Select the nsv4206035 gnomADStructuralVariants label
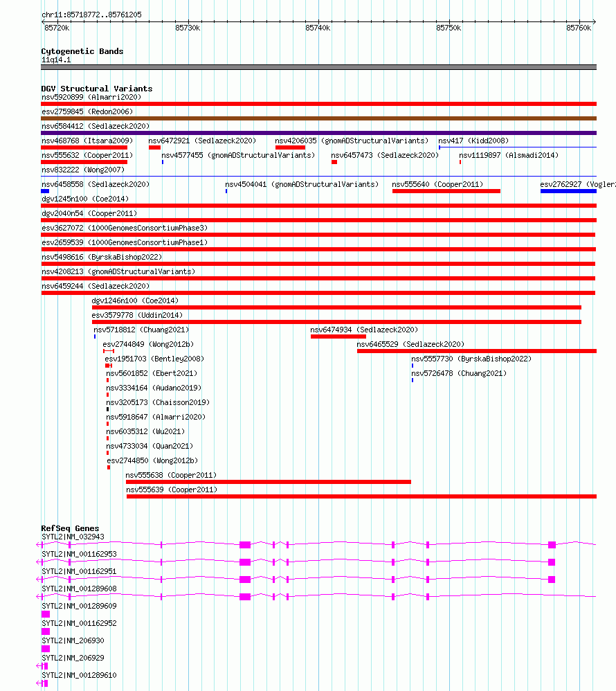 coord(352,141)
